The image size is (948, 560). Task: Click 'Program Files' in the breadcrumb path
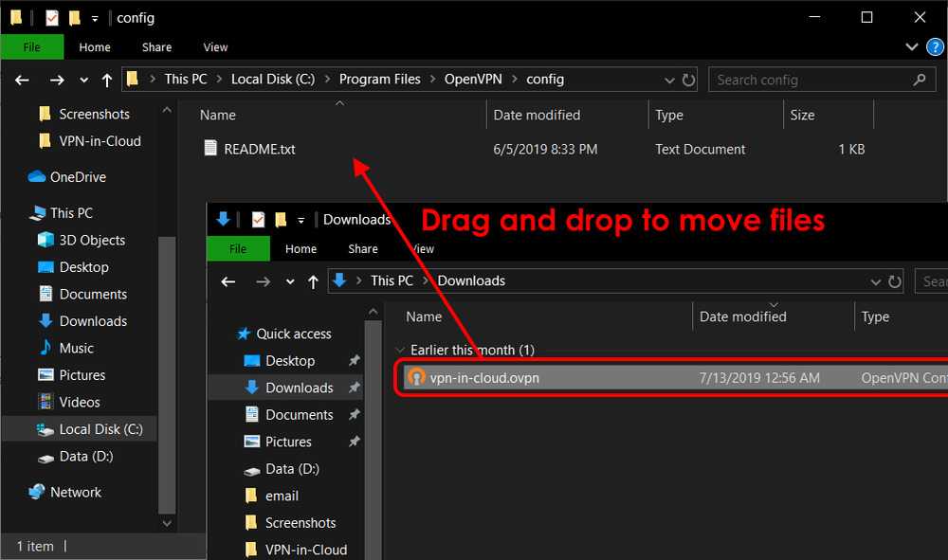click(x=379, y=80)
